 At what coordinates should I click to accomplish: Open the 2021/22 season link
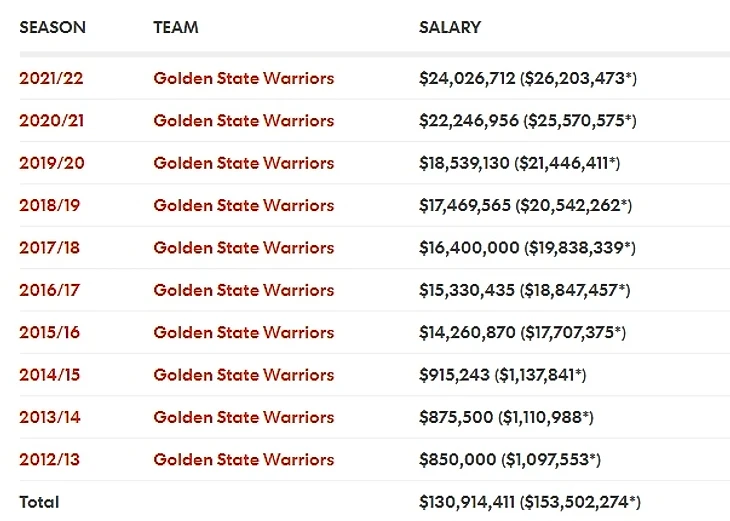[x=51, y=78]
